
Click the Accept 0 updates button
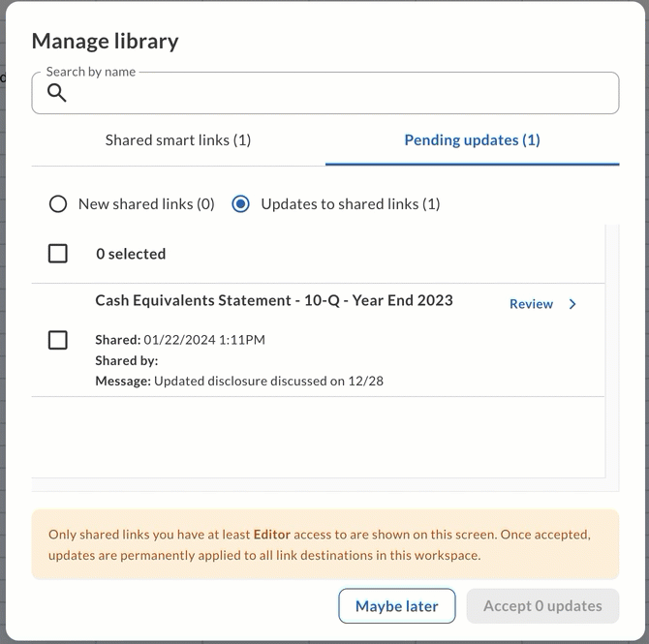[x=542, y=606]
